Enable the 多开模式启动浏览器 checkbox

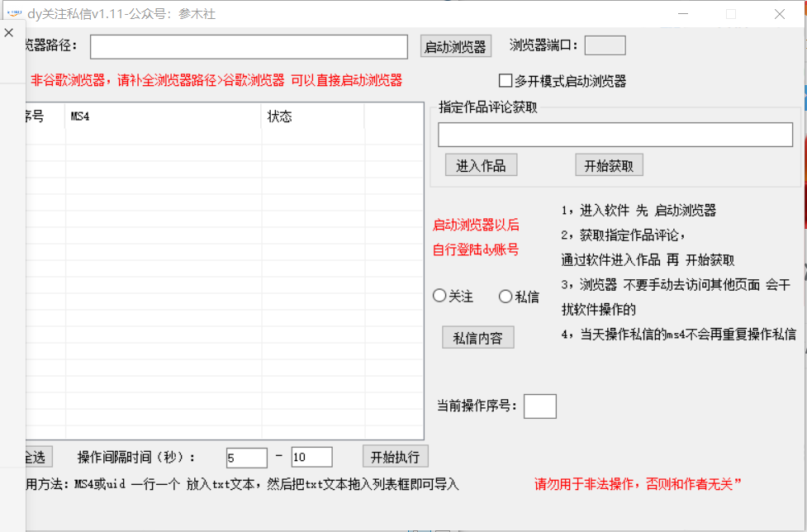[505, 79]
